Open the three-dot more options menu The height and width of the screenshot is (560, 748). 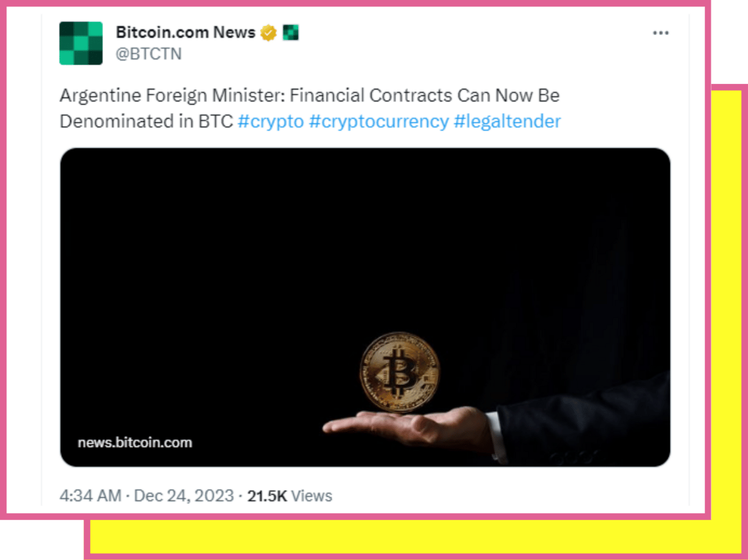tap(661, 33)
